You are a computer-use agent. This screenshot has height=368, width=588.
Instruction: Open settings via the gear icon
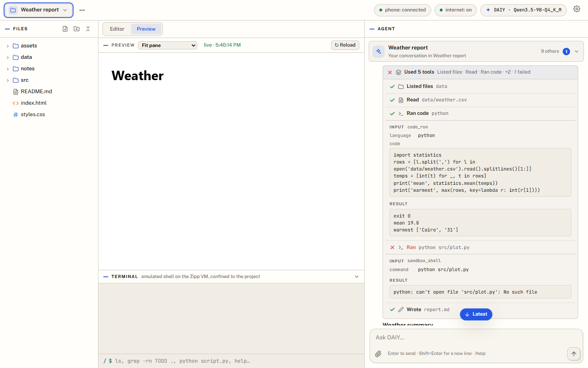[x=577, y=9]
